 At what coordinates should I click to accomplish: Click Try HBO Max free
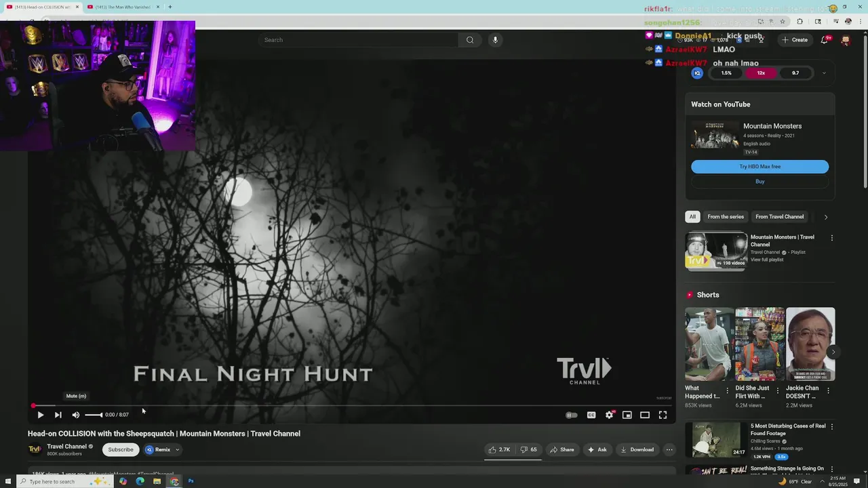(759, 167)
